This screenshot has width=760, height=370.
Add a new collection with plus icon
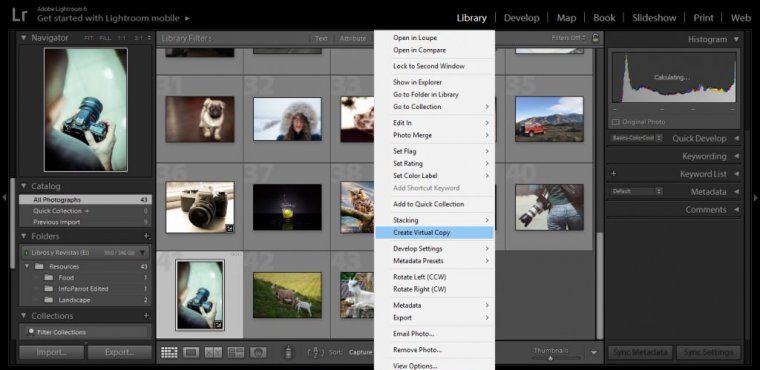(147, 316)
